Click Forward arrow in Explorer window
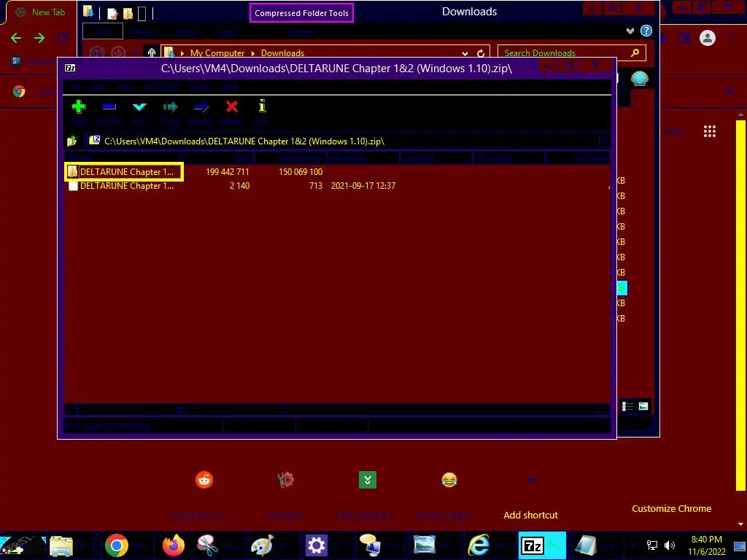747x560 pixels. pyautogui.click(x=118, y=52)
